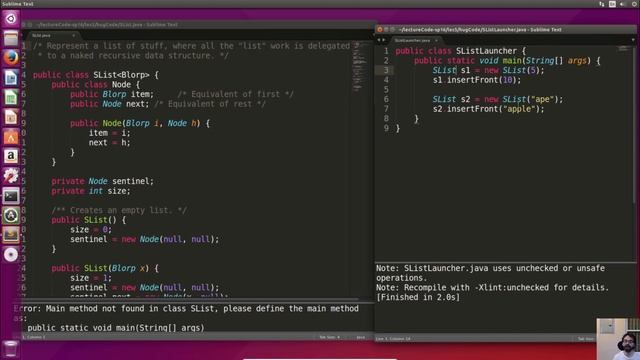Click next-tab arrow in SListLauncher window
Viewport: 640px width, 360px height.
click(x=384, y=40)
